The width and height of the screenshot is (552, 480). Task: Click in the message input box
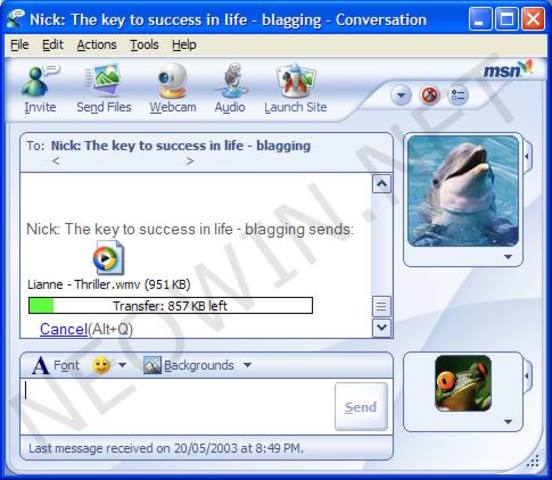[177, 407]
